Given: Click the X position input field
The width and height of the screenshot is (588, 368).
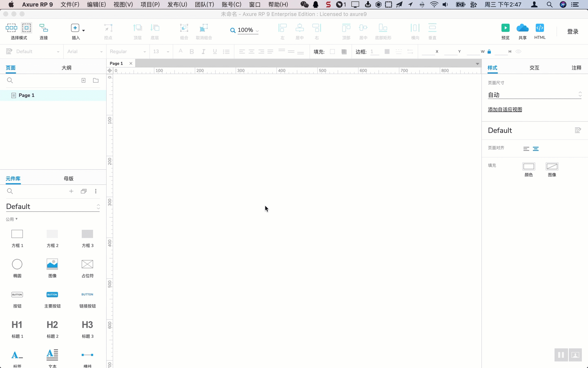Looking at the screenshot, I should click(428, 52).
